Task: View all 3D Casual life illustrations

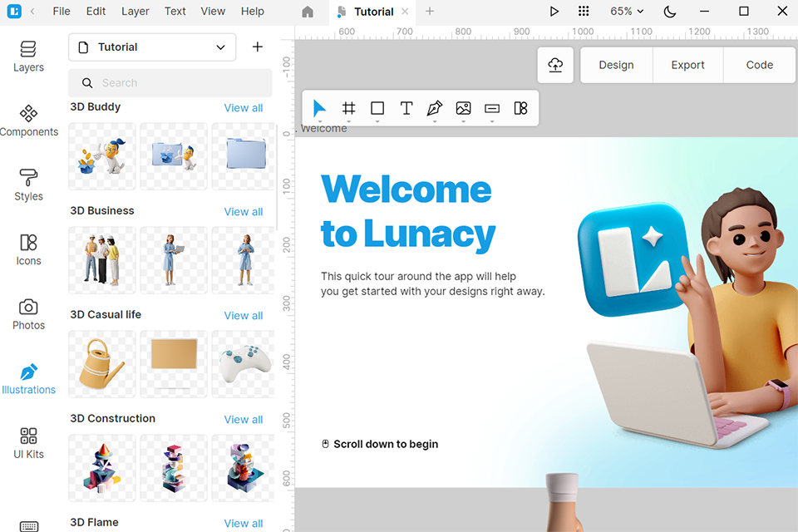Action: click(244, 316)
